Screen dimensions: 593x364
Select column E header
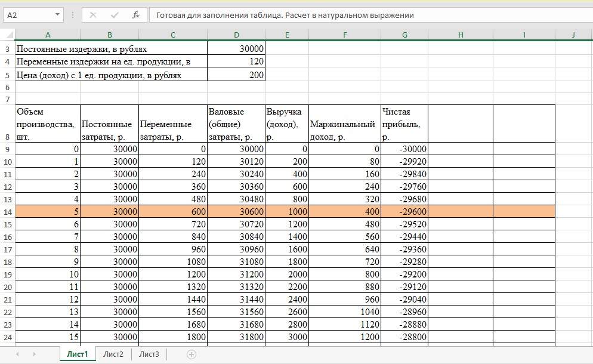tap(287, 35)
